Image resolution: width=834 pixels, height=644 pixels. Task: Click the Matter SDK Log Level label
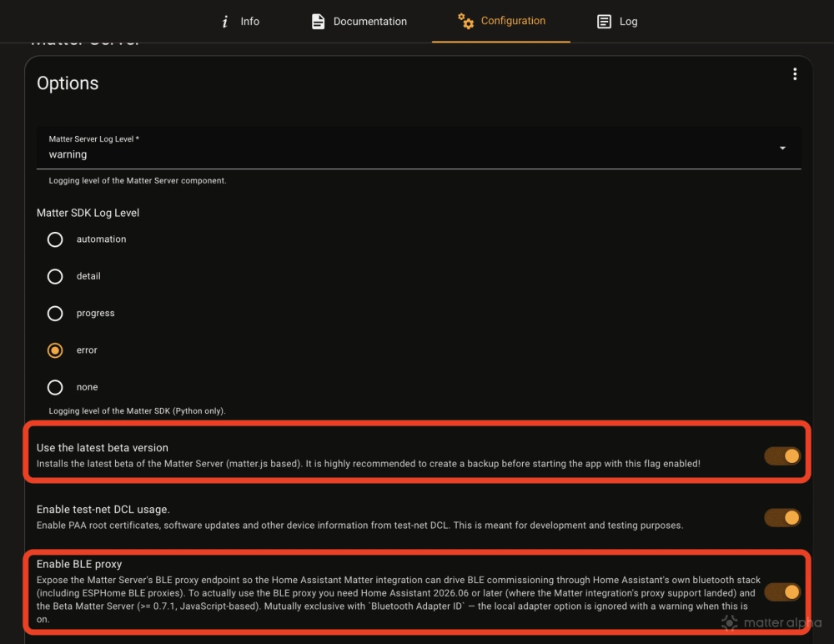[88, 213]
